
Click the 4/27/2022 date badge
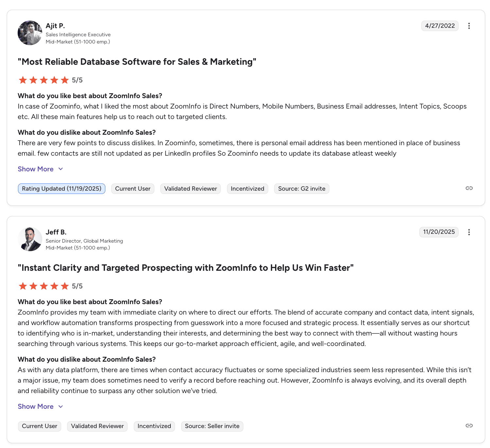(440, 26)
